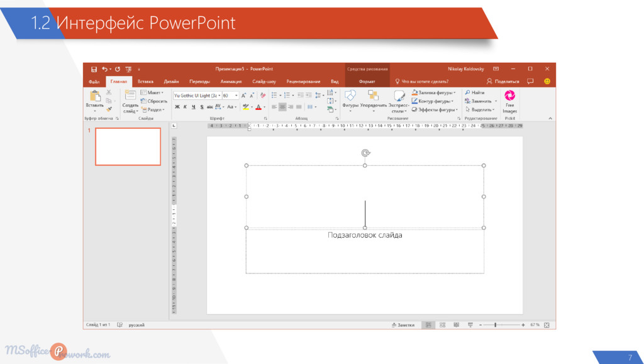Screen dimensions: 644x364
Task: Click the Save icon in quick access toolbar
Action: tap(94, 69)
